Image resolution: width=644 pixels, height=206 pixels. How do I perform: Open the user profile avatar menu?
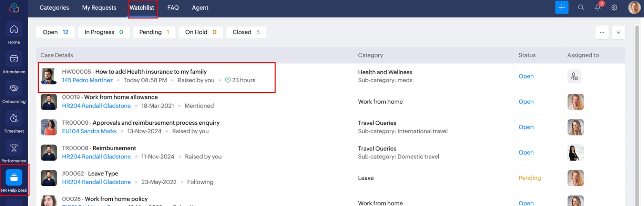(634, 7)
